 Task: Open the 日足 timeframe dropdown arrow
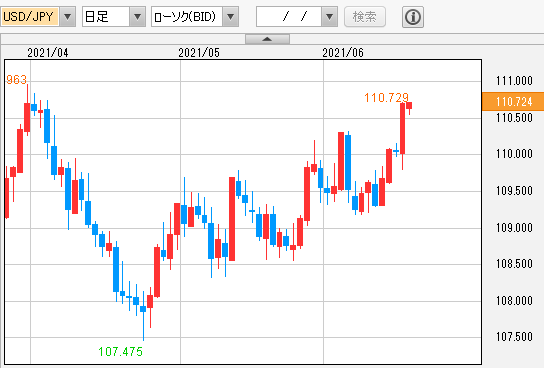137,17
